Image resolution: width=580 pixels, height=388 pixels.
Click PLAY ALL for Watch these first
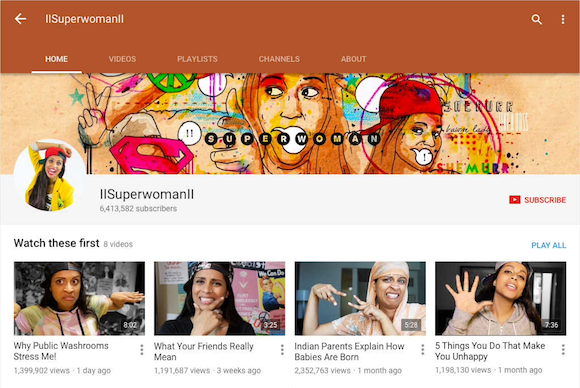click(549, 245)
